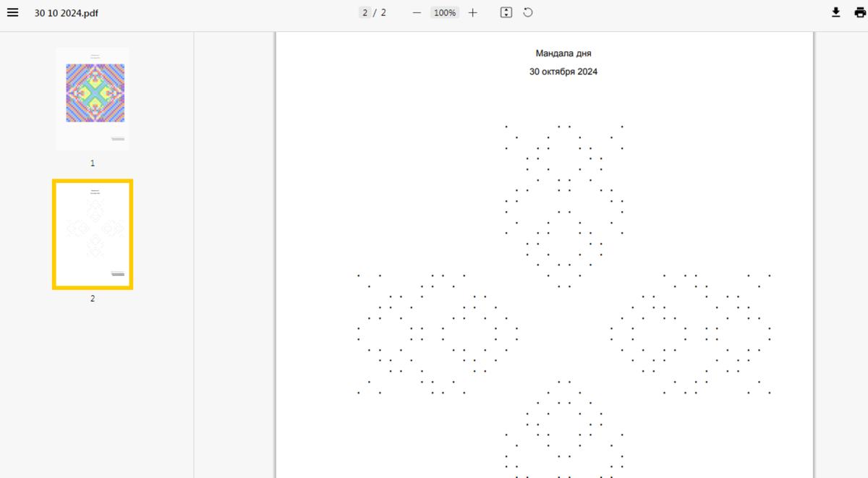Rotate the document counterclockwise

click(x=528, y=12)
